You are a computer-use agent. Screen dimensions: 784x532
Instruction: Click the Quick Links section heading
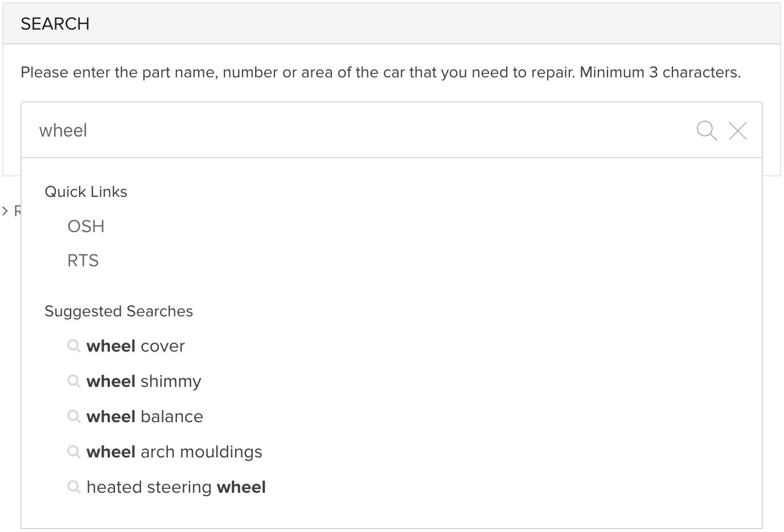[86, 192]
